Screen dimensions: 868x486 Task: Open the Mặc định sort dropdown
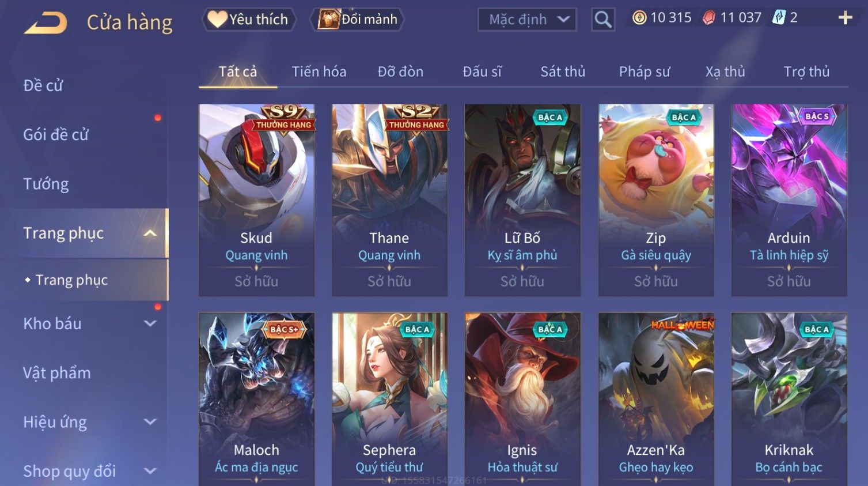pos(527,20)
